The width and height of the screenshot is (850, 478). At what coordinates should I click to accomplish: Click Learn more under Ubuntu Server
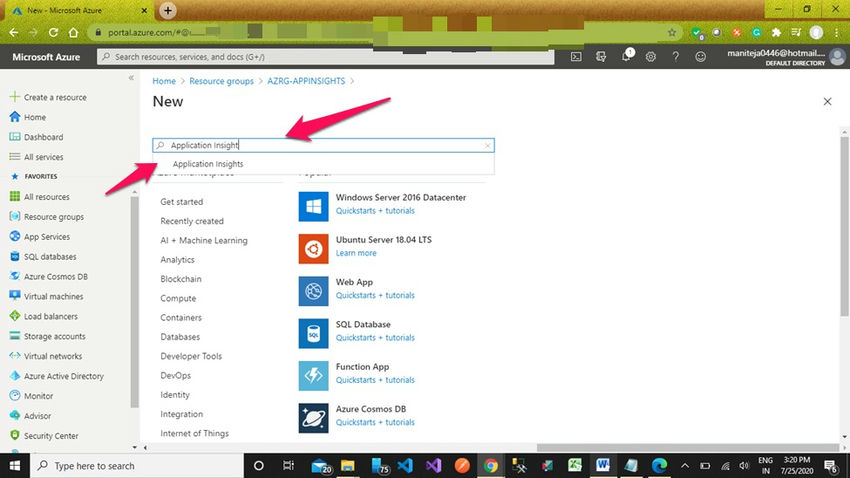coord(356,253)
